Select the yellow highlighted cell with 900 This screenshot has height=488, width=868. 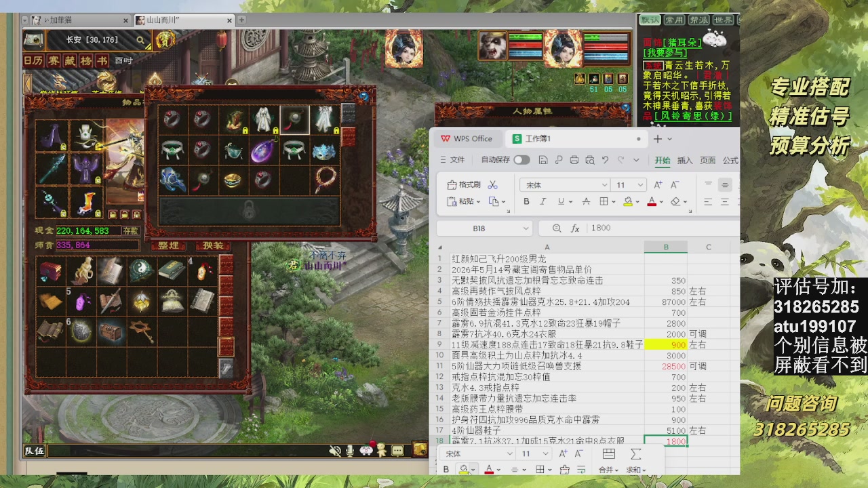[666, 345]
